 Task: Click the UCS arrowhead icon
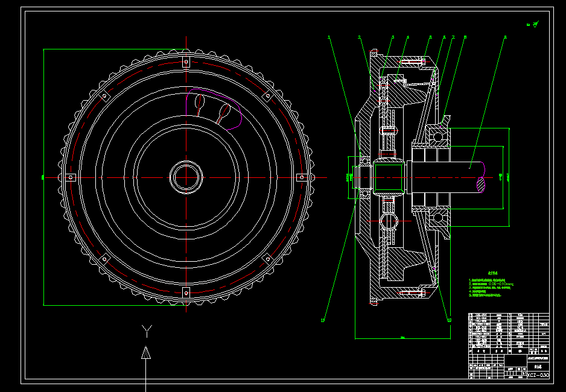click(x=146, y=353)
